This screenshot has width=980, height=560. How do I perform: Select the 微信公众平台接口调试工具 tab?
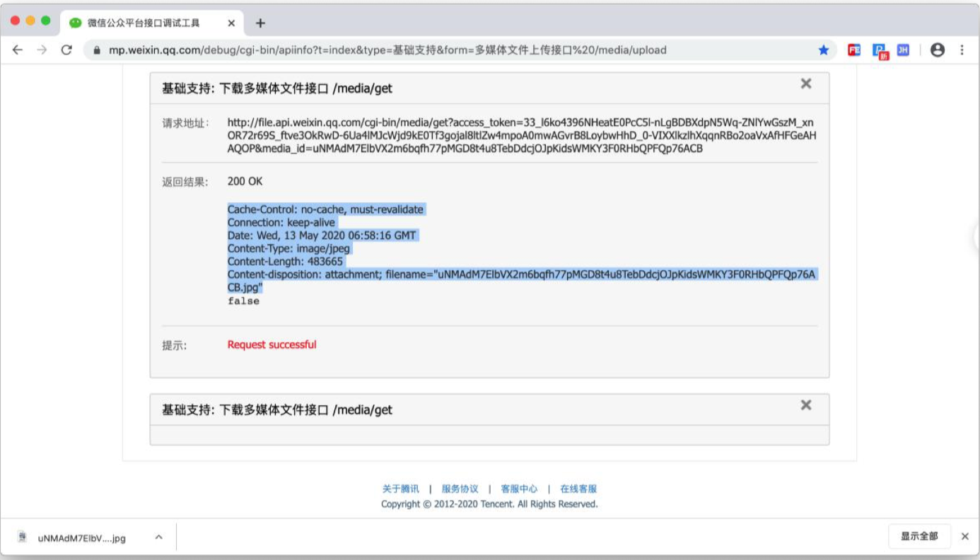point(141,21)
